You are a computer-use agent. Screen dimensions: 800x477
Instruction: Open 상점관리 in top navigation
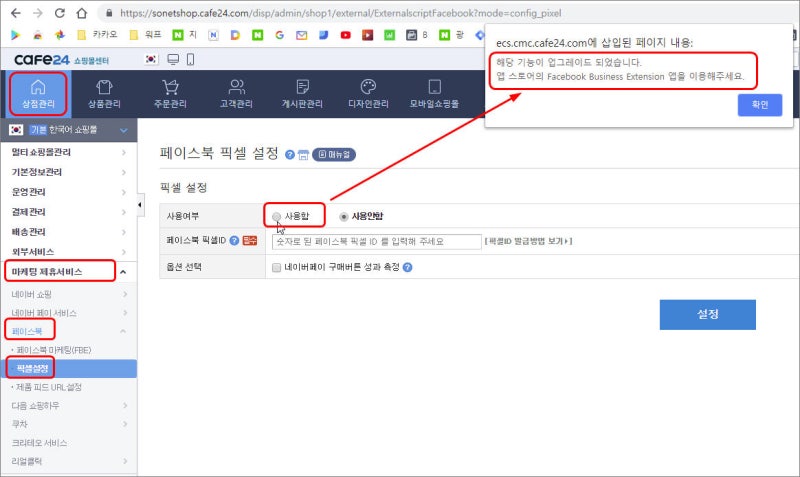coord(38,94)
